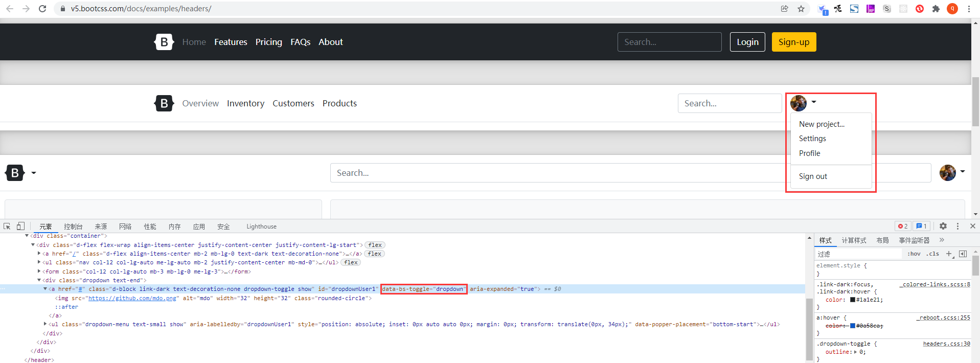The image size is (980, 363).
Task: Toggle the .cls class editor
Action: [933, 254]
